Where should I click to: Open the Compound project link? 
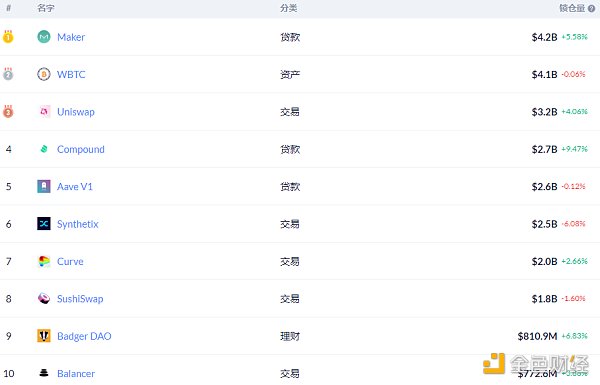coord(81,149)
